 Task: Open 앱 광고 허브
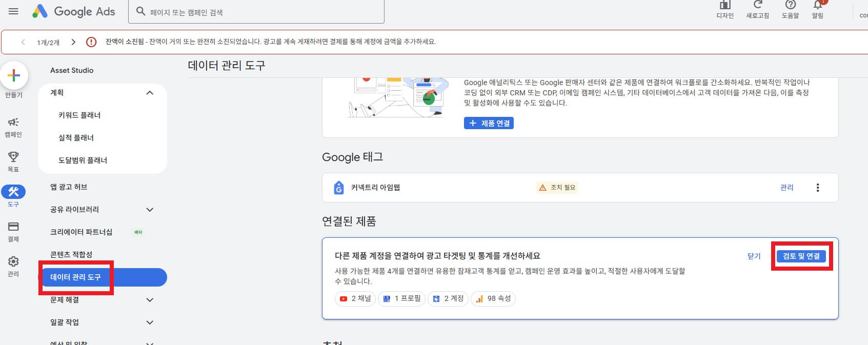click(x=69, y=187)
